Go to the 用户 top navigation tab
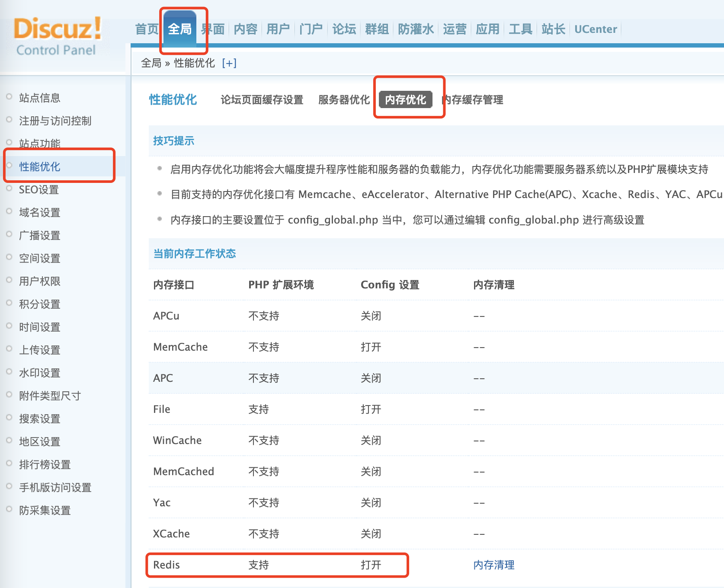The height and width of the screenshot is (588, 724). click(x=278, y=29)
